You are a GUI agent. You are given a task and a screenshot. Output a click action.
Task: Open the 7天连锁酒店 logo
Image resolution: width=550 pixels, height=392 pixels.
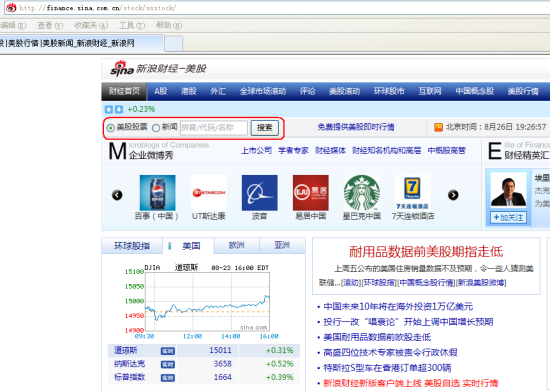click(x=412, y=193)
